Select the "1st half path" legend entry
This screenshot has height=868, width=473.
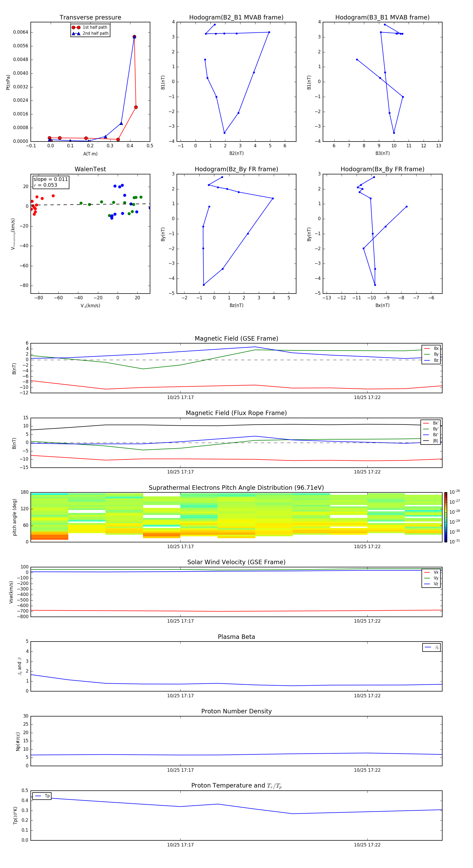(x=90, y=27)
